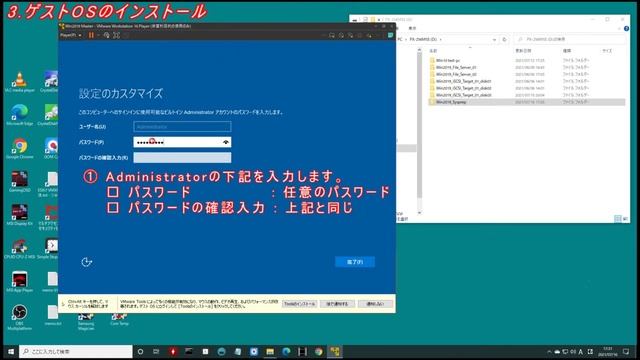The width and height of the screenshot is (640, 360).
Task: Expand Explorer address bar history dropdown
Action: 494,39
